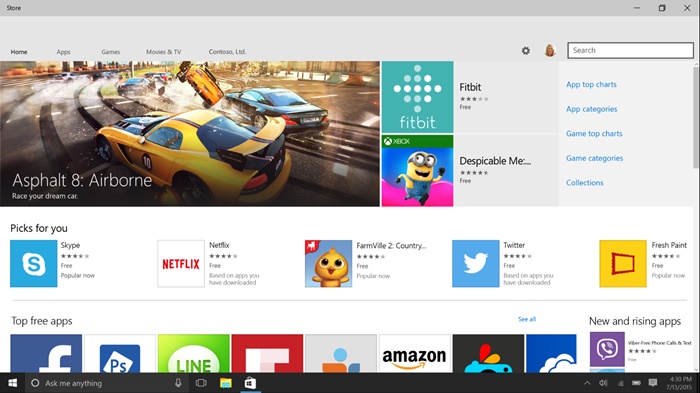Select the Netflix app icon

[x=181, y=263]
